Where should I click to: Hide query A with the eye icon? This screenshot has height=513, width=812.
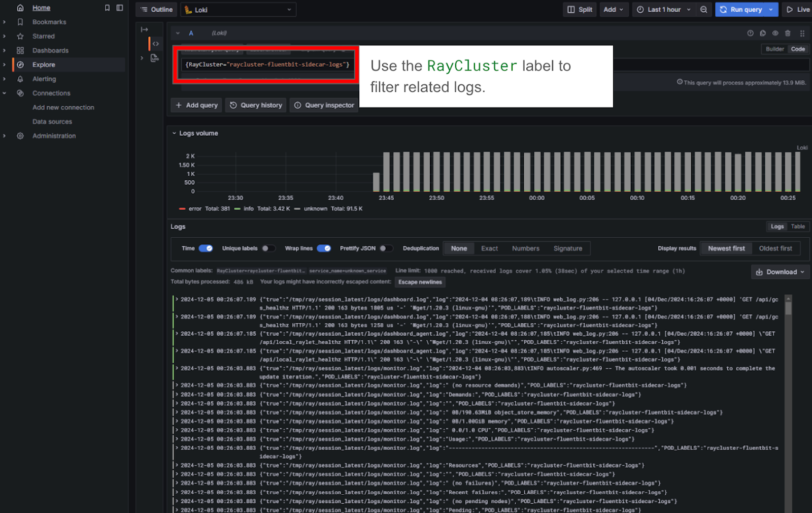[x=775, y=33]
